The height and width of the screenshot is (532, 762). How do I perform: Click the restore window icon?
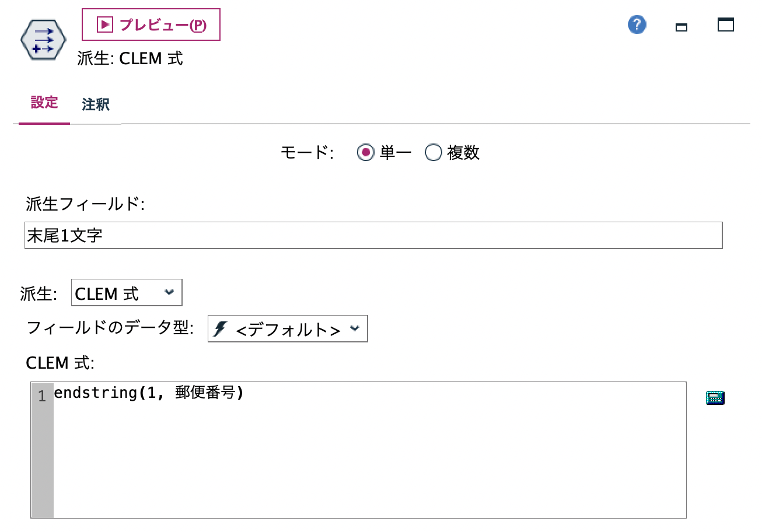[x=681, y=26]
